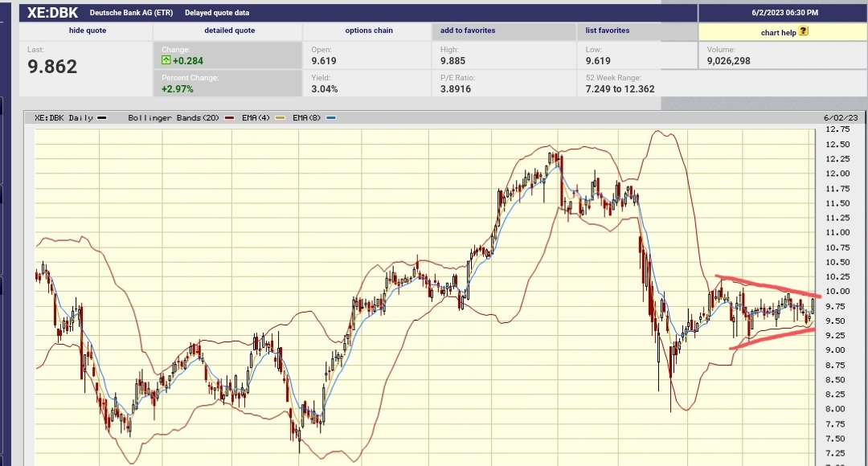The image size is (868, 466).
Task: Click the 10.50 price axis label
Action: point(837,263)
